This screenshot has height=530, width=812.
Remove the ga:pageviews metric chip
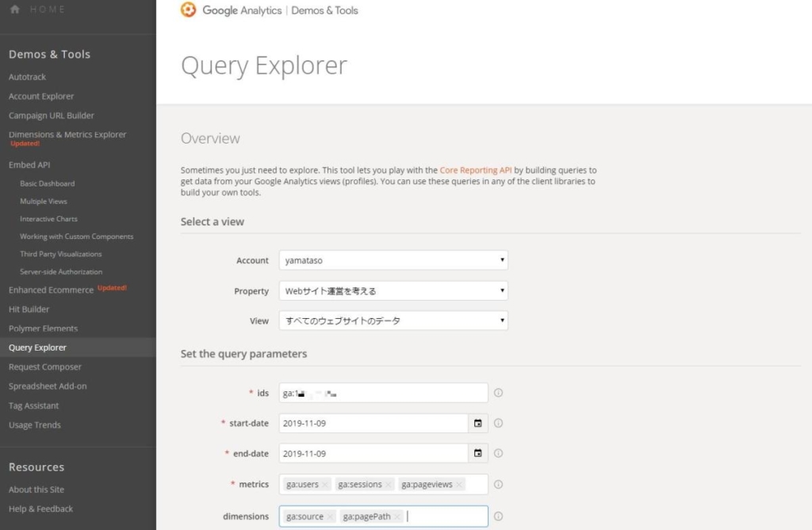(459, 484)
